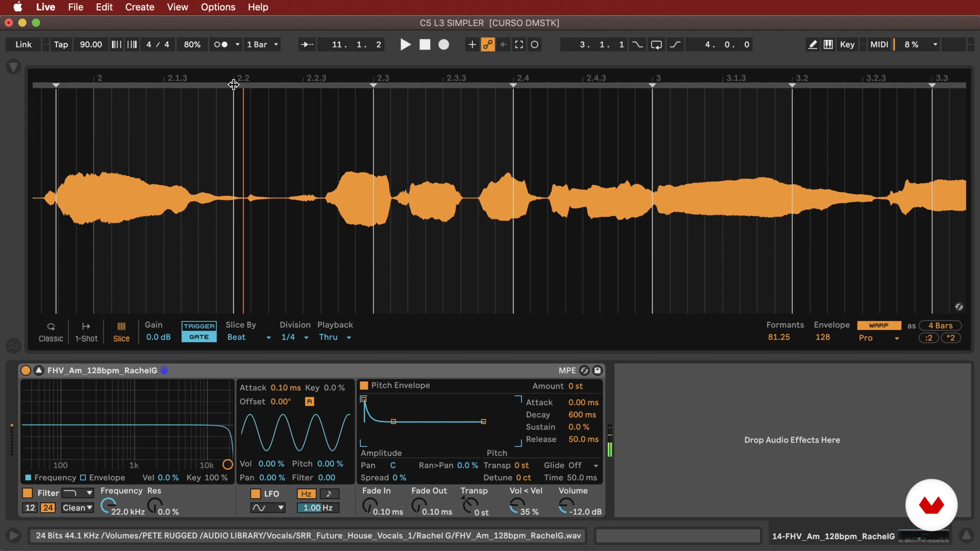980x551 pixels.
Task: Open the Options menu
Action: tap(218, 7)
